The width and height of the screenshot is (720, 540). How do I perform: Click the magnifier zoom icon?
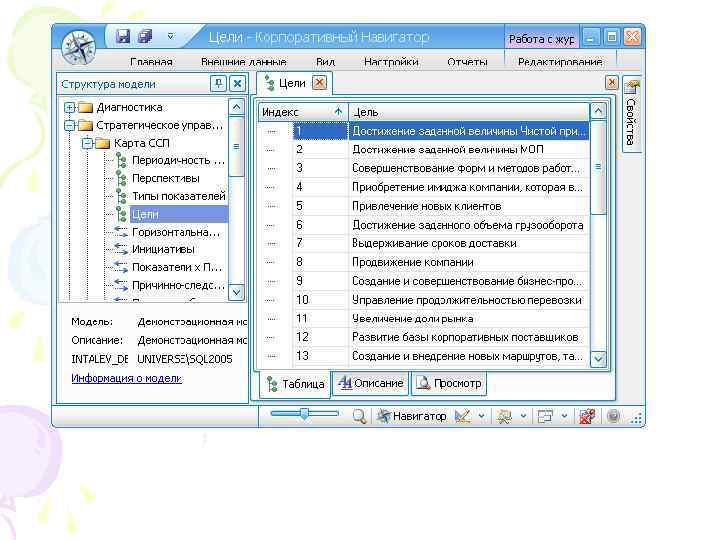(x=359, y=416)
